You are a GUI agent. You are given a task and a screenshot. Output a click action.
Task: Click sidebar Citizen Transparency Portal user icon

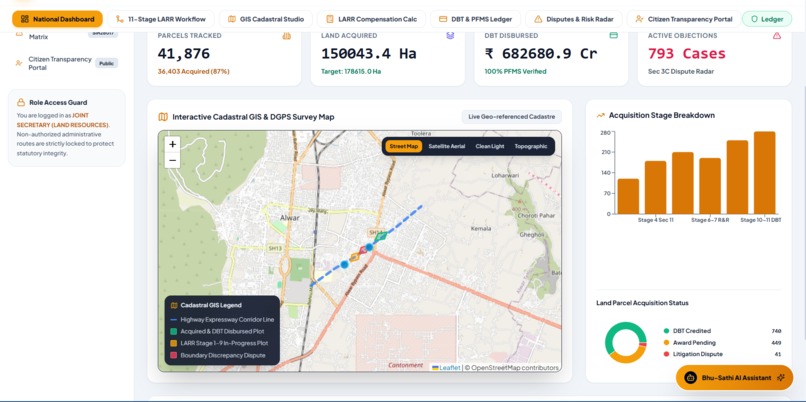coord(19,63)
